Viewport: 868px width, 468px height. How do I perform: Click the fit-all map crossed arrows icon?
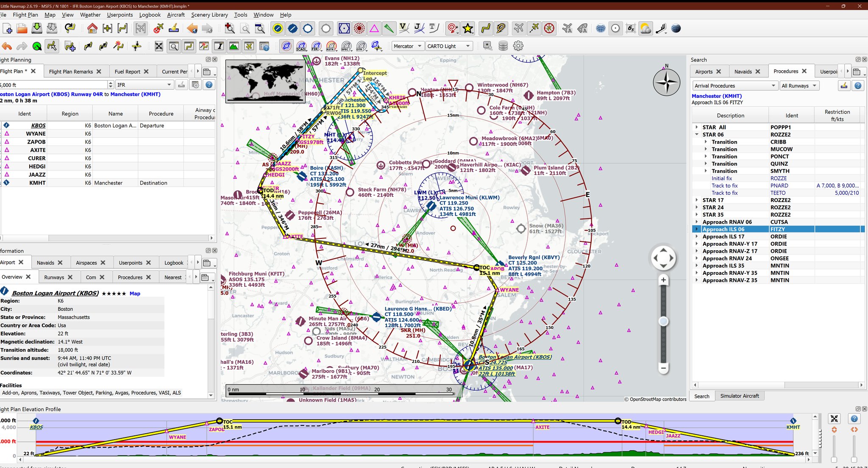coord(159,46)
